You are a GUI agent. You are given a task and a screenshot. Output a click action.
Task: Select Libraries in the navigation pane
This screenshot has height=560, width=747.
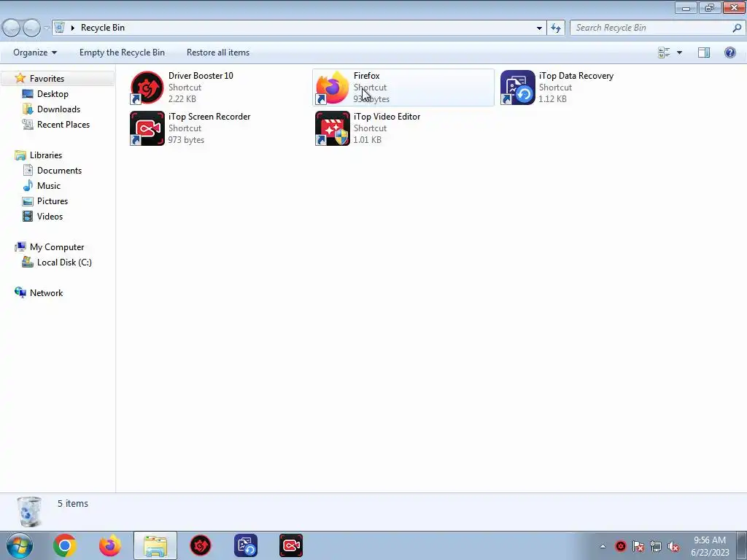46,155
